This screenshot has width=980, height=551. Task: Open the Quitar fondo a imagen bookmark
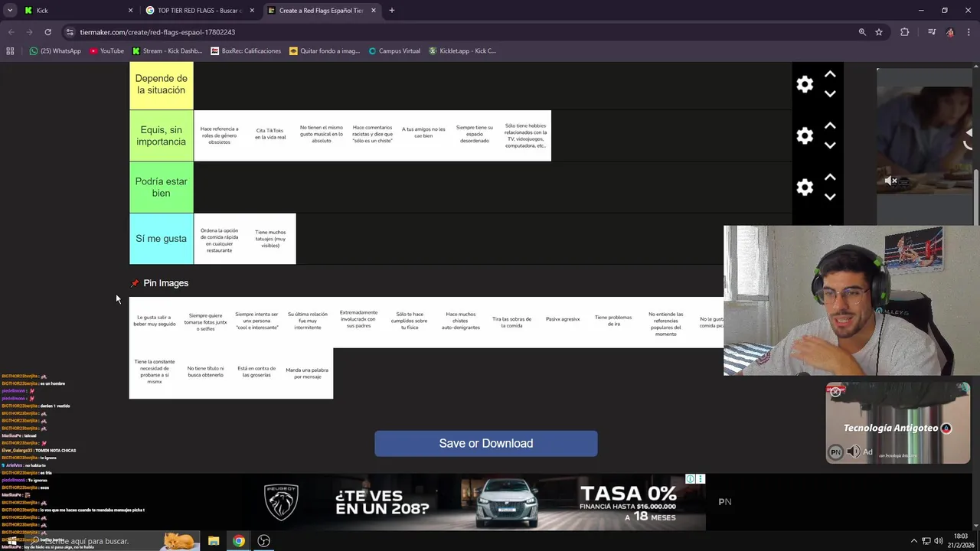point(325,51)
